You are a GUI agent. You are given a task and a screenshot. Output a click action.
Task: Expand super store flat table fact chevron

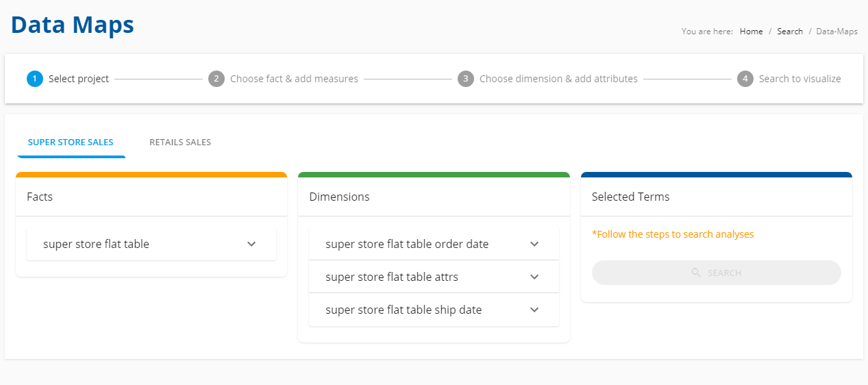click(x=251, y=244)
